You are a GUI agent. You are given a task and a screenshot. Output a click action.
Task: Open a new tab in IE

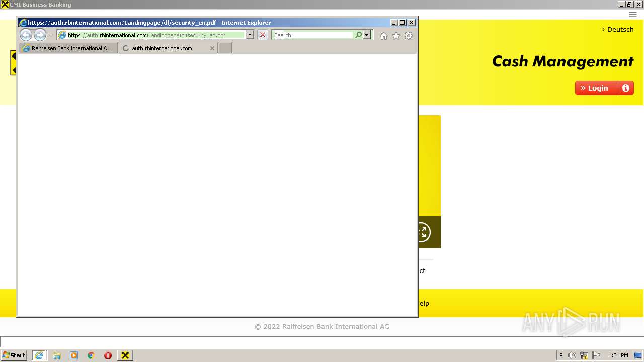point(225,48)
